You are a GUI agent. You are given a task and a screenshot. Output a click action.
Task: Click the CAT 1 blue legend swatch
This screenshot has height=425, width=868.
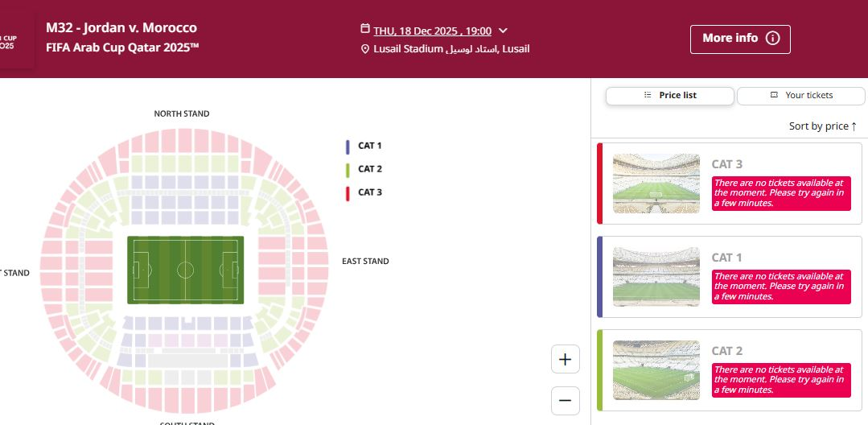(x=347, y=146)
